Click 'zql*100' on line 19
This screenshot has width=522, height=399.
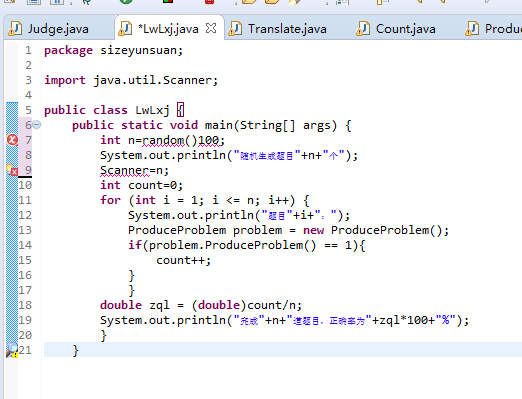click(x=404, y=320)
